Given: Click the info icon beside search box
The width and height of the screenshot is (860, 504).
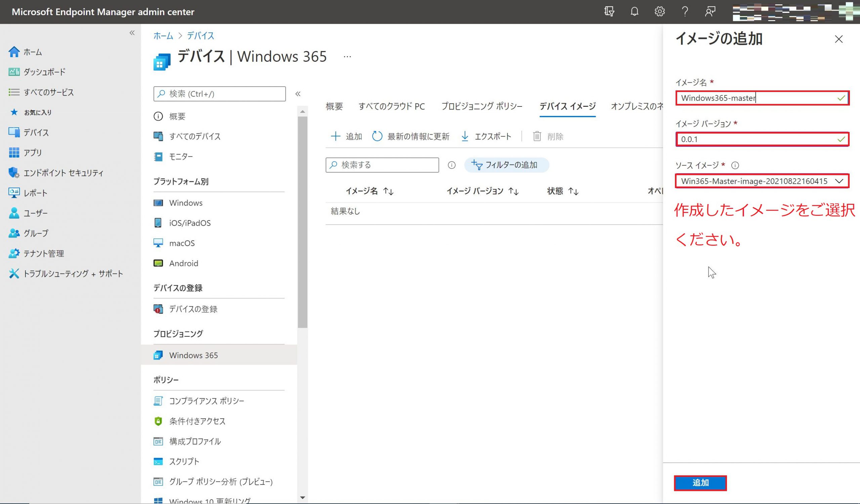Looking at the screenshot, I should pos(451,165).
